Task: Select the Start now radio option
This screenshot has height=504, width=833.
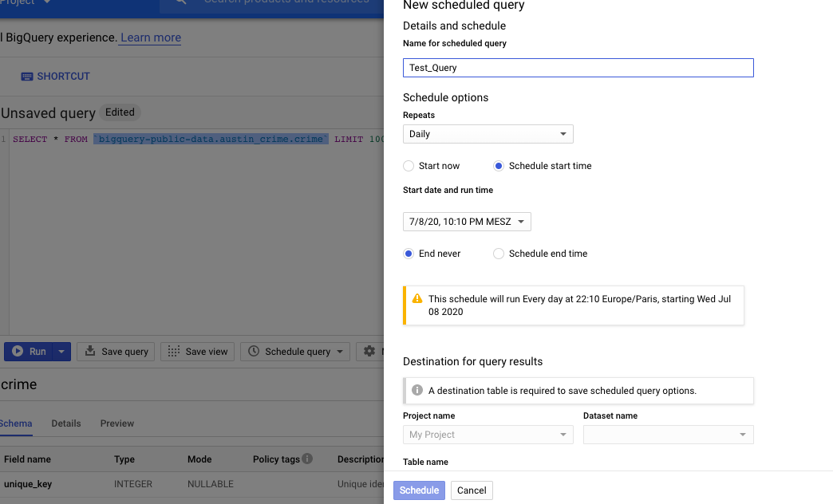Action: [409, 166]
